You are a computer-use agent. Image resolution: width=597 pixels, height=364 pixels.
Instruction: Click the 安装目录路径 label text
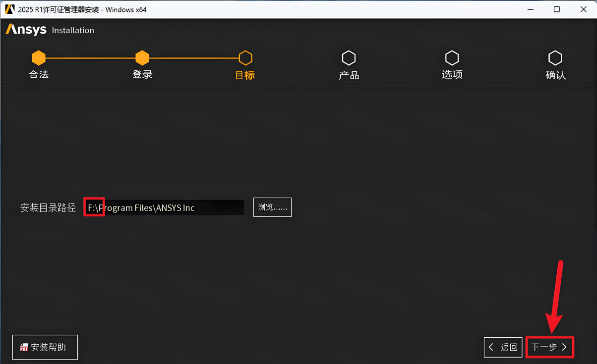(48, 208)
